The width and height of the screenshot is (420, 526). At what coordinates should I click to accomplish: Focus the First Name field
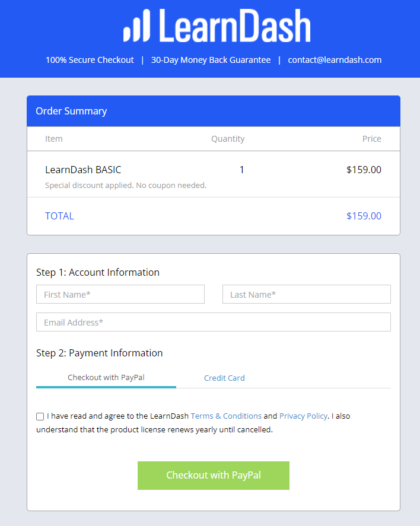point(120,294)
